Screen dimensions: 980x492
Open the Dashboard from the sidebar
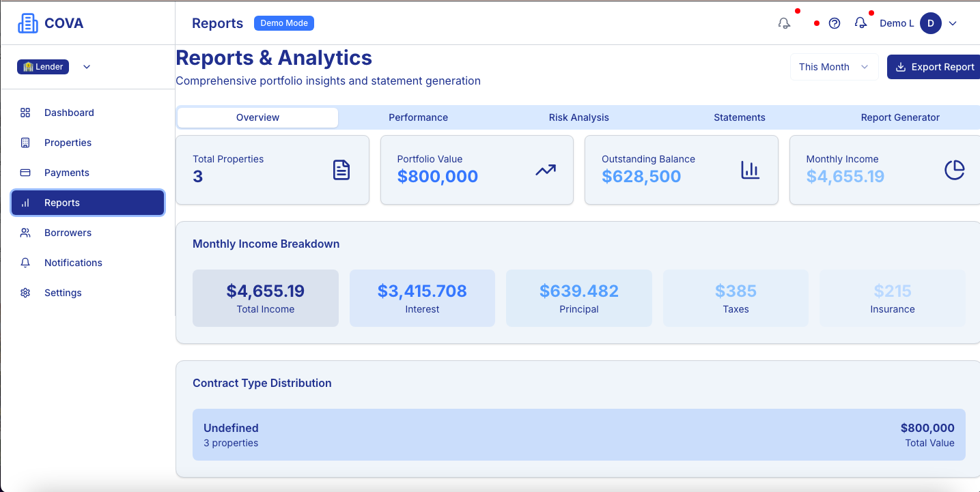coord(25,113)
